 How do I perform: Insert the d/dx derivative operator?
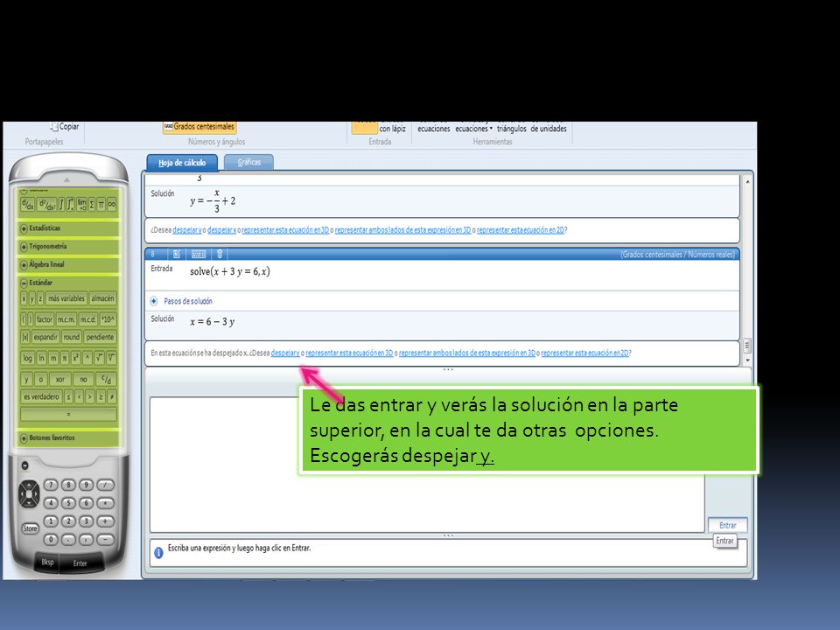coord(27,205)
